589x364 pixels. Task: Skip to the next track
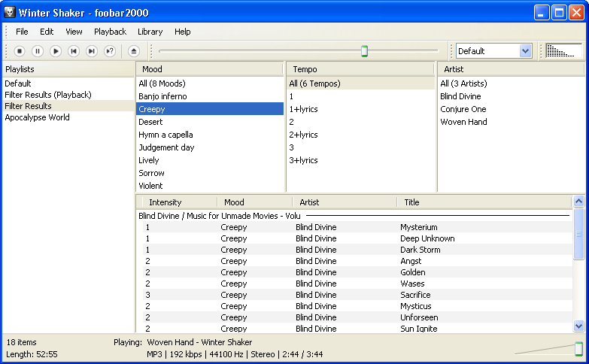tap(92, 51)
